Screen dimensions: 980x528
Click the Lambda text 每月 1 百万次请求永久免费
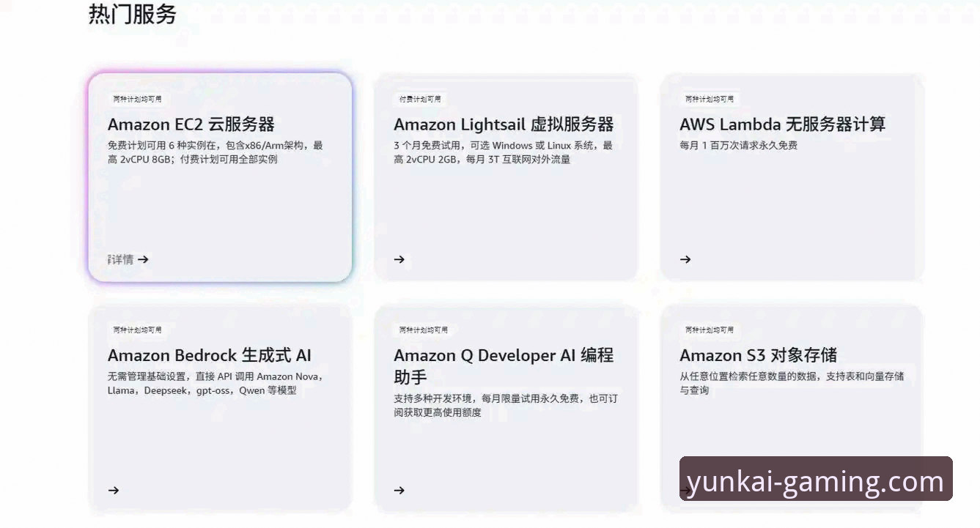(738, 146)
